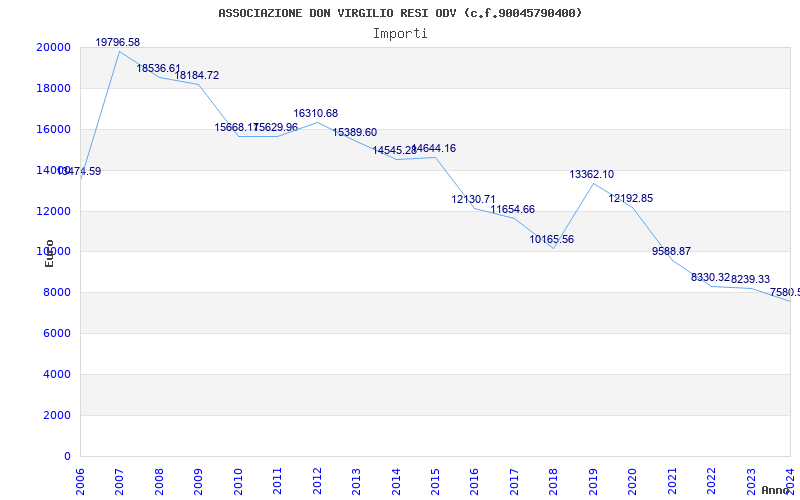Select the 2013 x-axis year label
The image size is (800, 500).
356,481
